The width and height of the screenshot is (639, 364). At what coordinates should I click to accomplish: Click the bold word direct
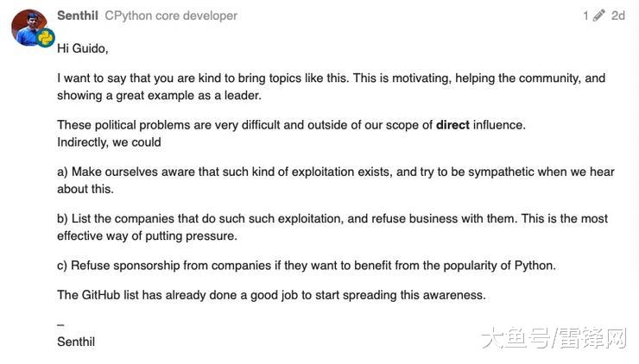pos(452,125)
